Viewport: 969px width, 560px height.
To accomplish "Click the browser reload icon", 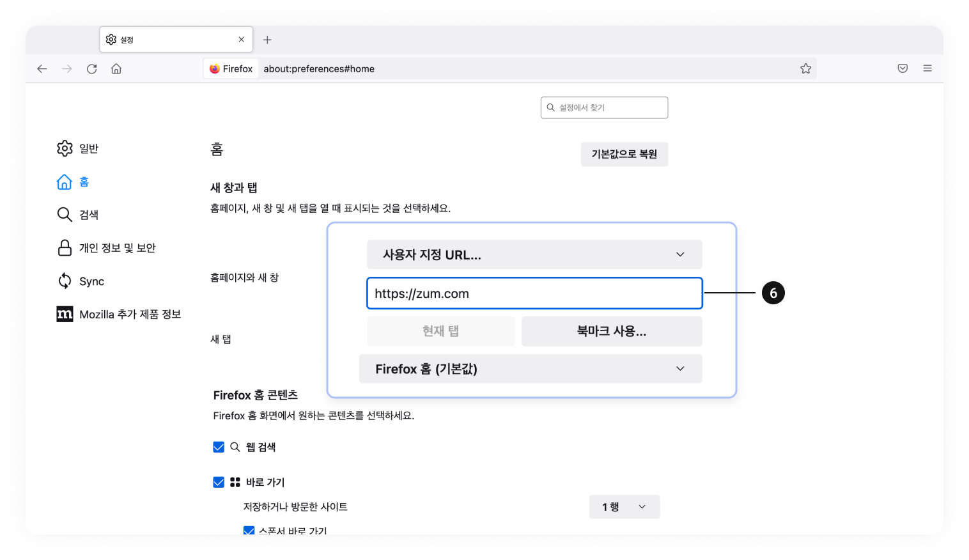I will 91,68.
